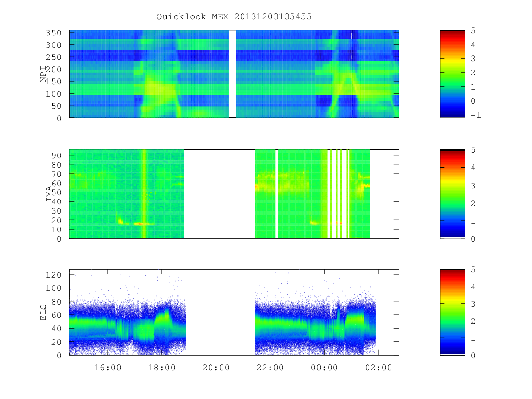The image size is (532, 399).
Task: Click the 20:00 time axis label
Action: [216, 368]
